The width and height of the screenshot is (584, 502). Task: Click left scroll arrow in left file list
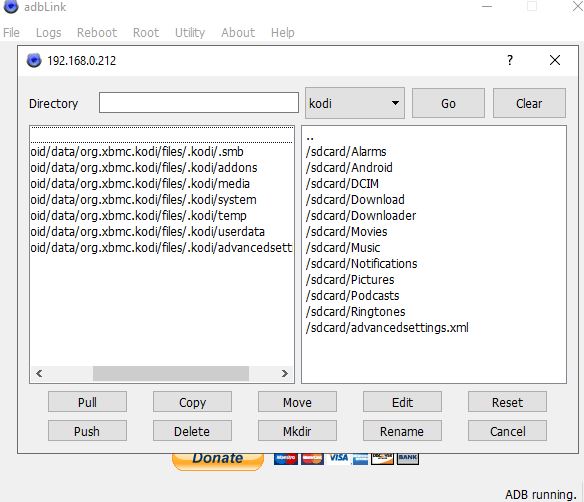tap(39, 373)
